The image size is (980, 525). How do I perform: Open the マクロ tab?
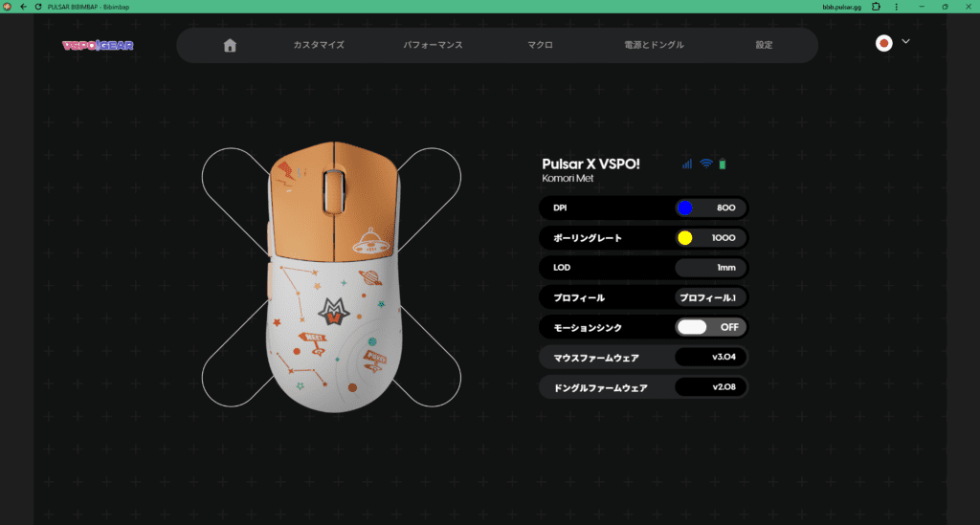coord(542,45)
